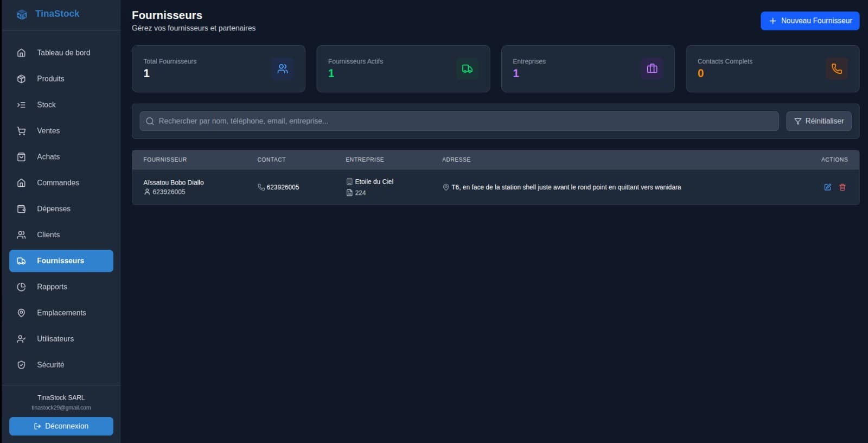
Task: Navigate to Ventes
Action: pyautogui.click(x=61, y=131)
